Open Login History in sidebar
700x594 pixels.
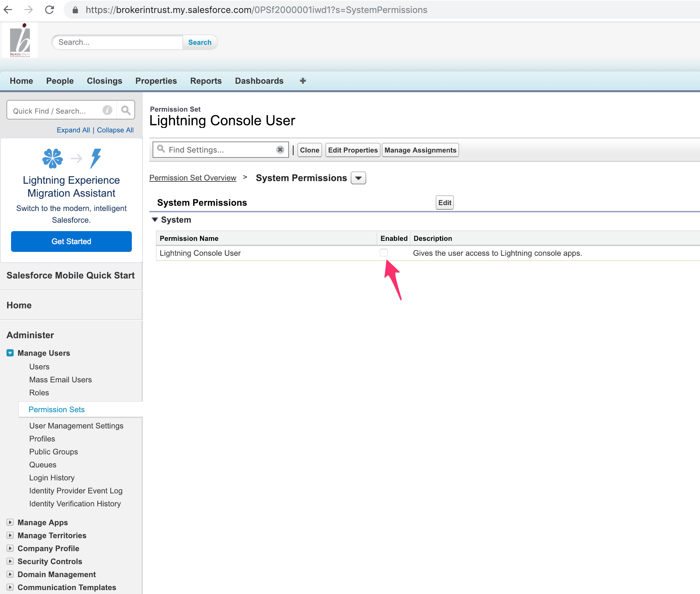[52, 477]
